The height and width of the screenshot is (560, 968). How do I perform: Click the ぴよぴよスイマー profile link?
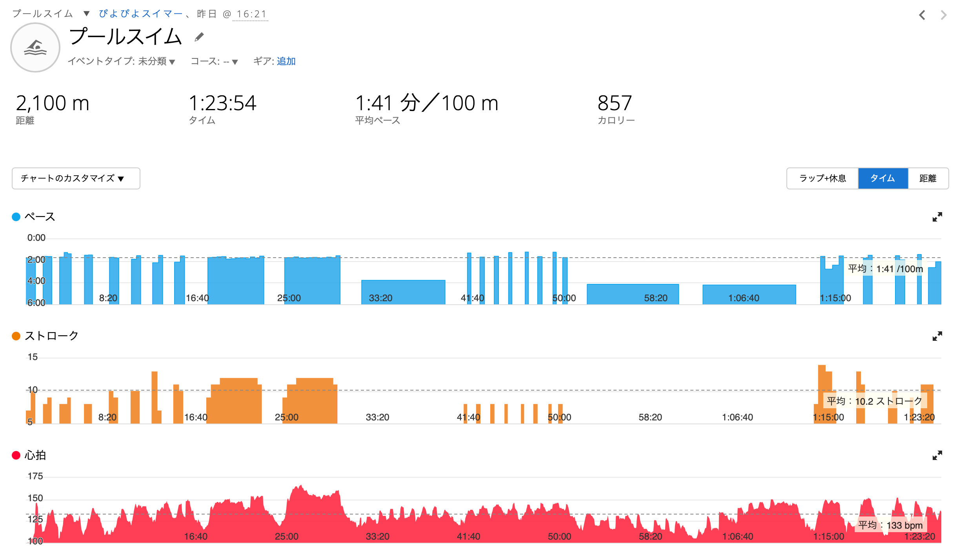(x=141, y=14)
